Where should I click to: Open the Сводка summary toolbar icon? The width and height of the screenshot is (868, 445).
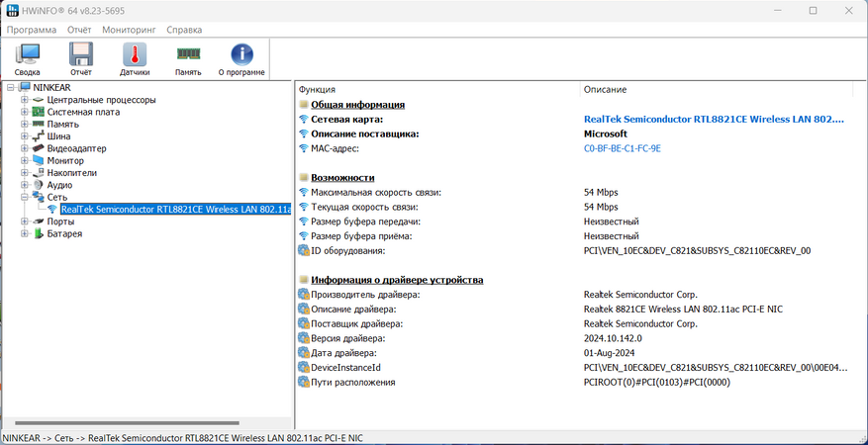(27, 59)
